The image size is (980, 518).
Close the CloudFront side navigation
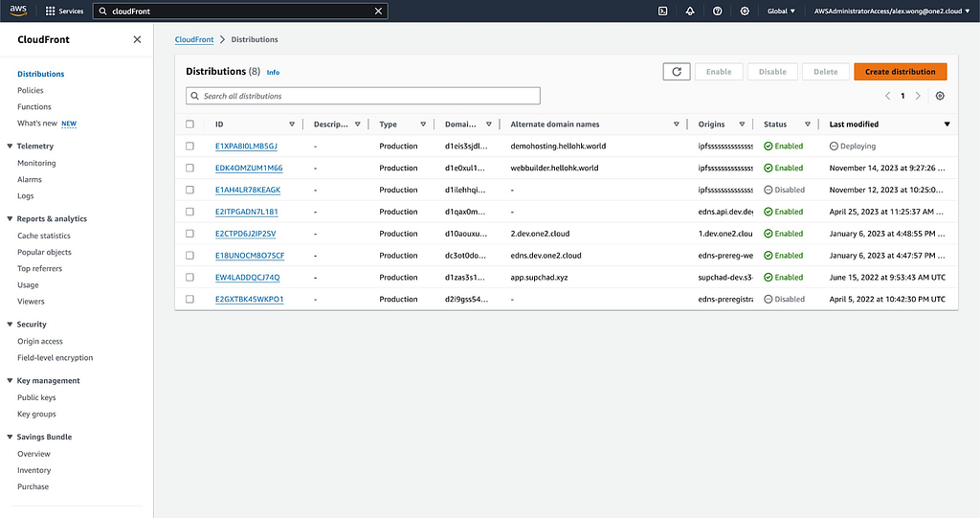point(137,39)
